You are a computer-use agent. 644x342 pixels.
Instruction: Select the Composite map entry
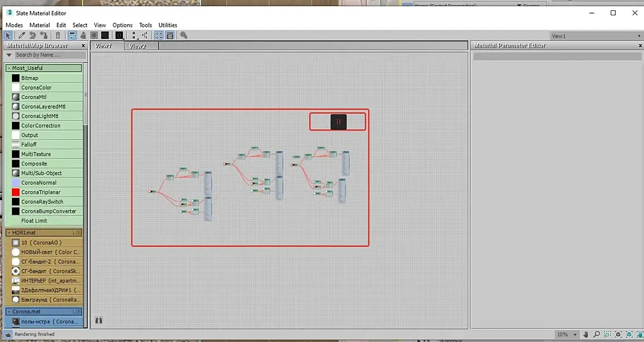click(x=46, y=163)
